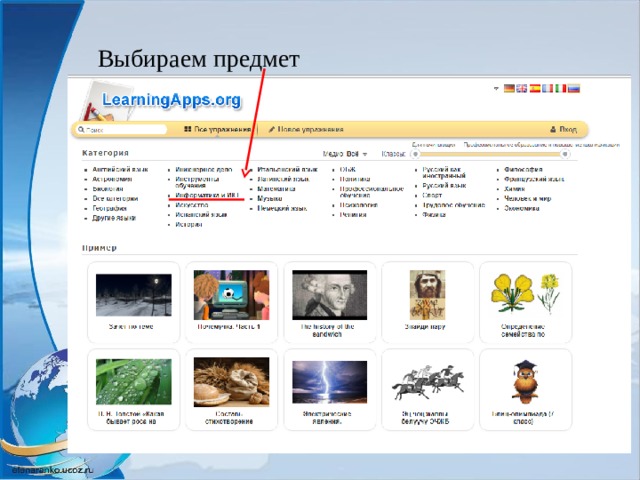Open the Все категории link
The height and width of the screenshot is (480, 640).
tap(115, 199)
